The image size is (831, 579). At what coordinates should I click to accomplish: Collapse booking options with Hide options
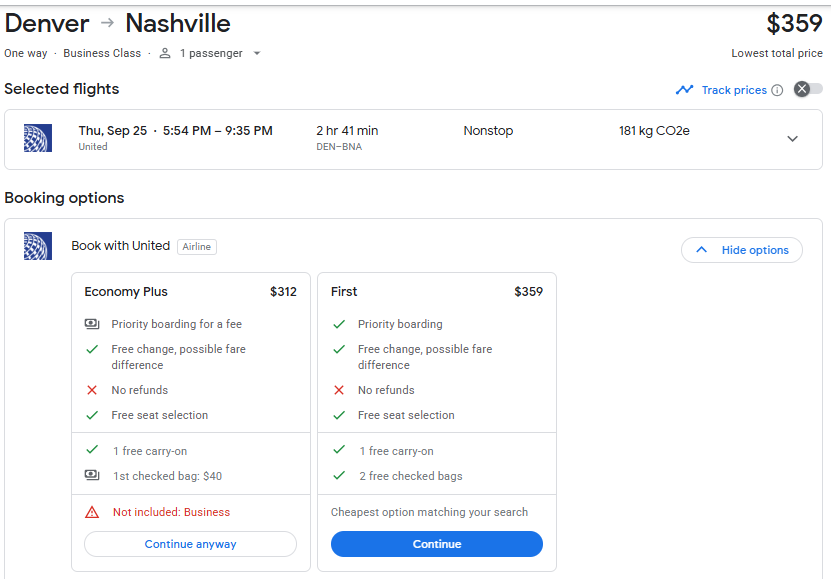click(741, 250)
